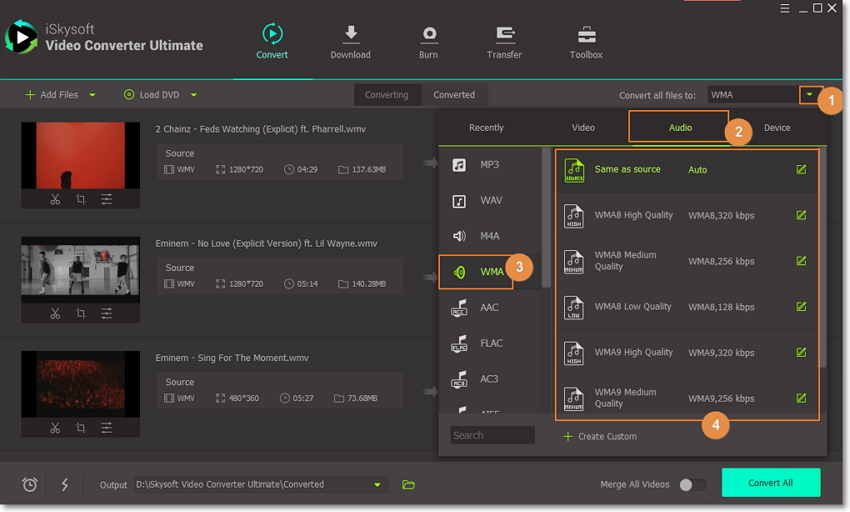The width and height of the screenshot is (850, 512).
Task: Open the Burn disc section
Action: coord(428,40)
